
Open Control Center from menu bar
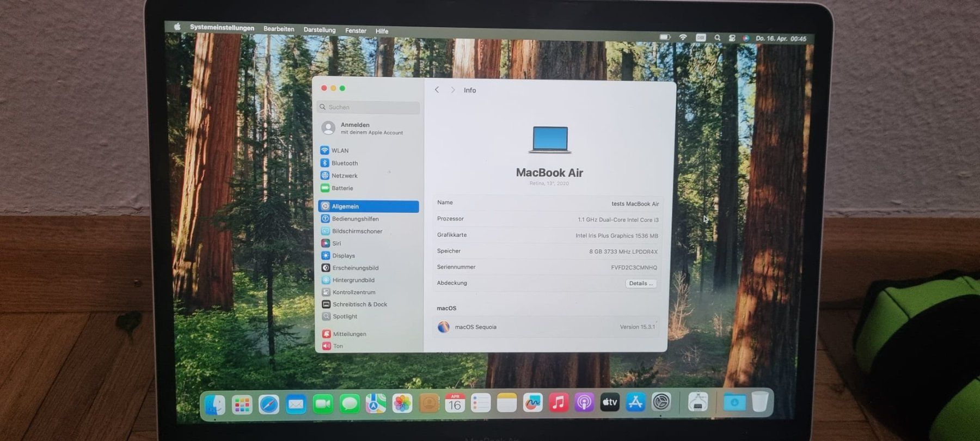pyautogui.click(x=732, y=38)
